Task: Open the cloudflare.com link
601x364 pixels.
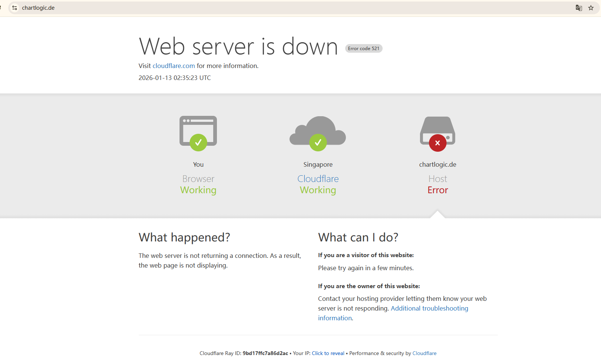Action: point(174,66)
